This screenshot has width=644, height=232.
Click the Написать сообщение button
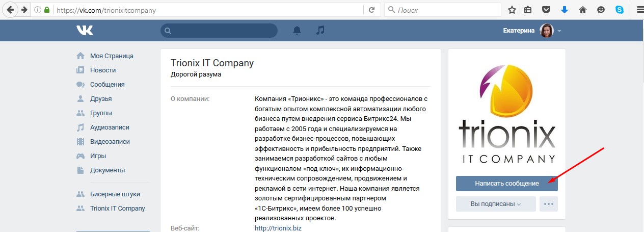click(x=507, y=183)
